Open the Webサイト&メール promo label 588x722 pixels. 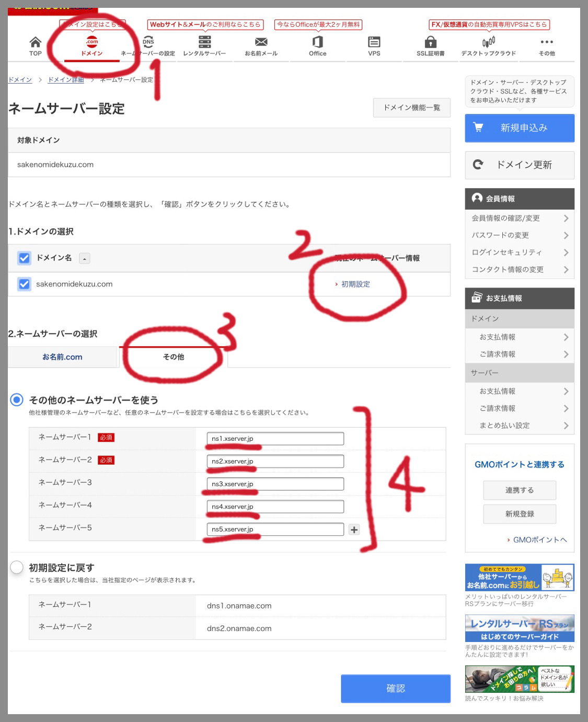point(205,25)
